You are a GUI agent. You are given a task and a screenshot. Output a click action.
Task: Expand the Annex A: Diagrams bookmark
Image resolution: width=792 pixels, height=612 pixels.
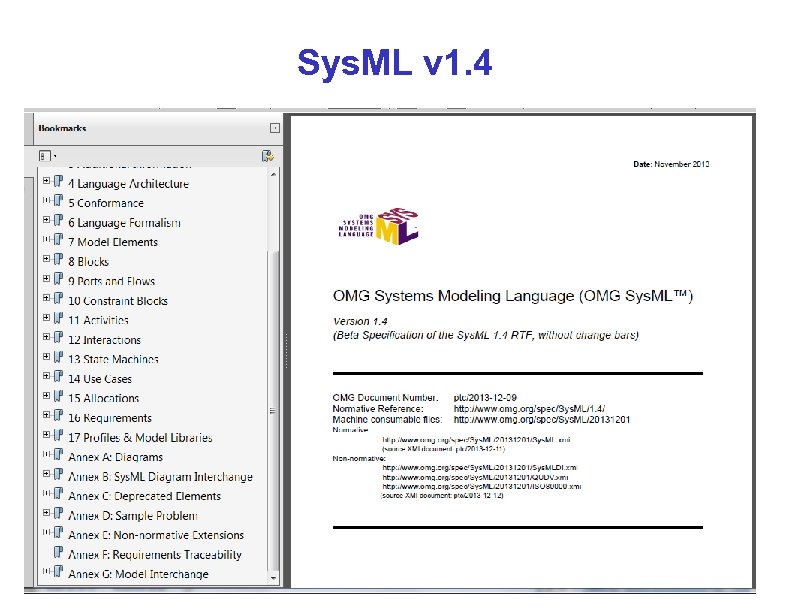46,454
